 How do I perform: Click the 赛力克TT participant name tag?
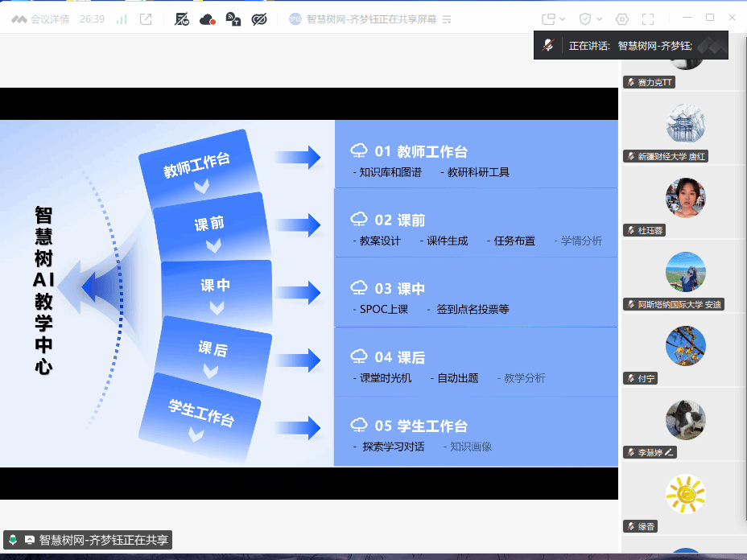pyautogui.click(x=649, y=82)
